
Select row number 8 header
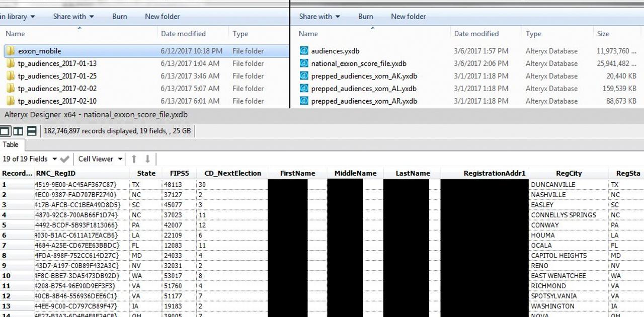point(17,256)
